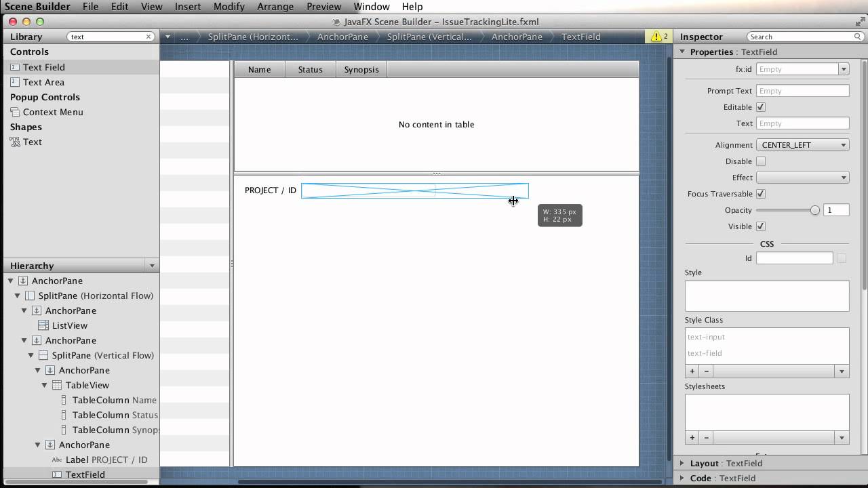Click the Library search field containing text
This screenshot has height=488, width=868.
[111, 37]
